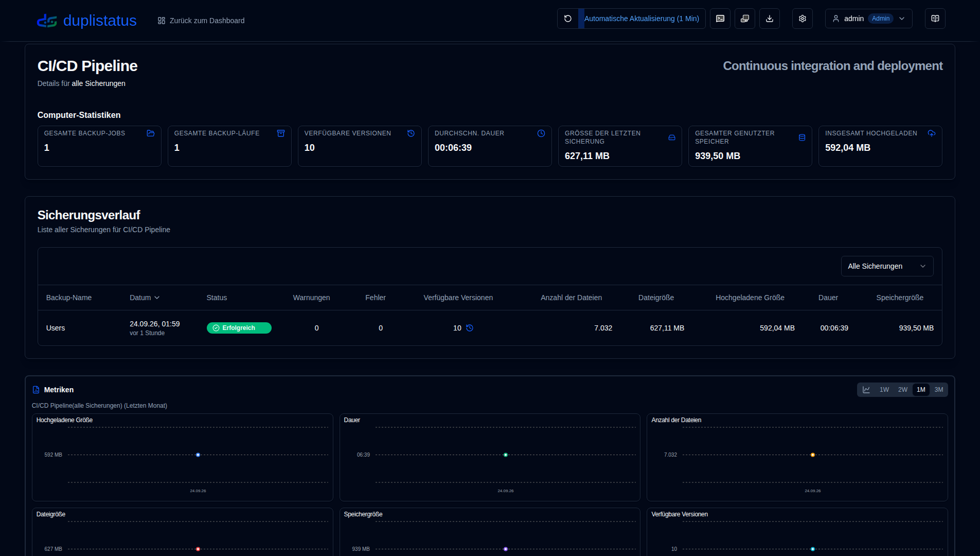Open the Alle Sicherungen dropdown

pyautogui.click(x=887, y=266)
